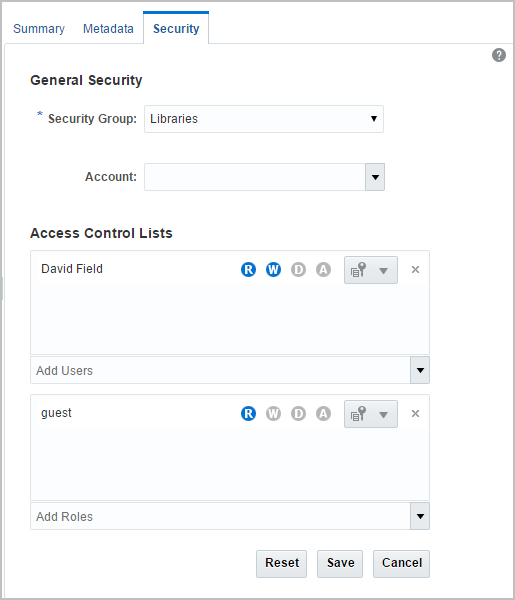The height and width of the screenshot is (600, 515).
Task: Click the Reset button
Action: (x=282, y=564)
